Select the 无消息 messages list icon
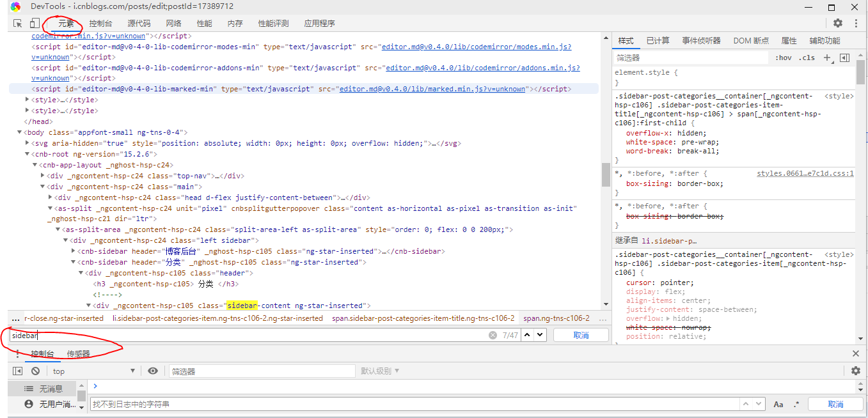This screenshot has width=868, height=418. pyautogui.click(x=28, y=389)
